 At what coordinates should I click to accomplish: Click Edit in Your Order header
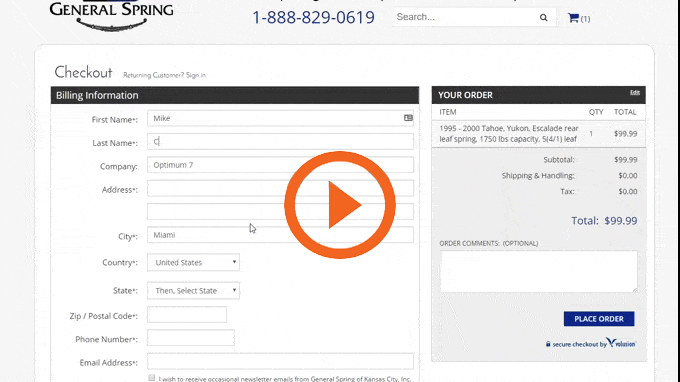coord(635,92)
